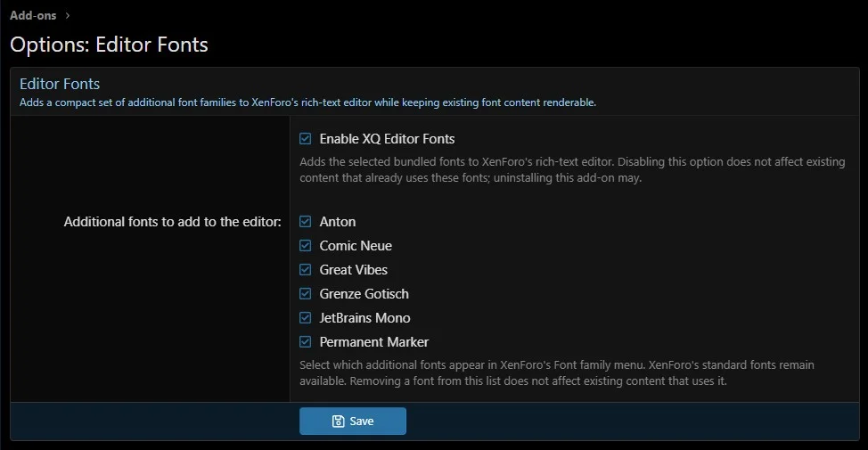Click the Save button

pyautogui.click(x=353, y=421)
